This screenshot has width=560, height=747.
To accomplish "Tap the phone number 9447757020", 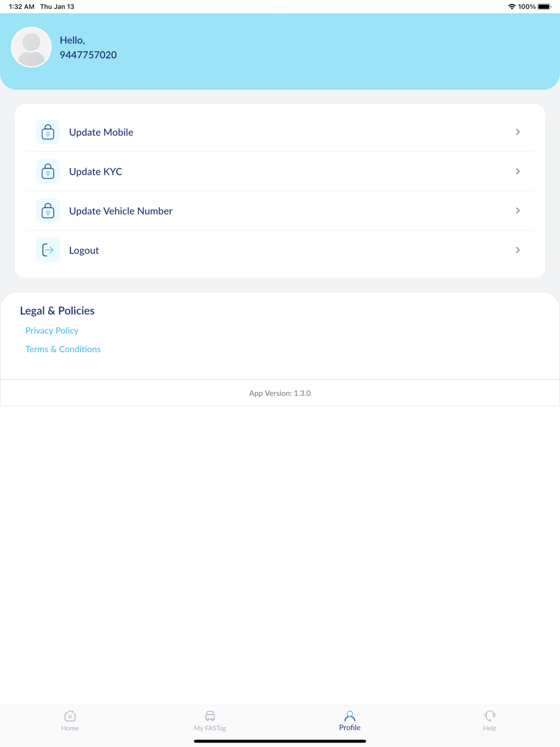I will (x=88, y=55).
